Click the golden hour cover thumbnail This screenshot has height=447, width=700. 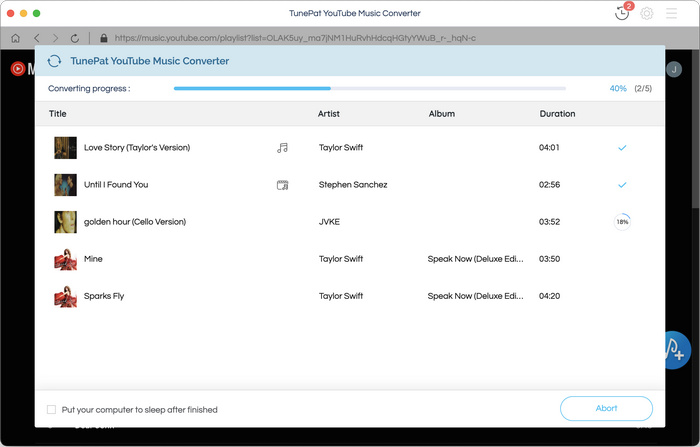[65, 222]
